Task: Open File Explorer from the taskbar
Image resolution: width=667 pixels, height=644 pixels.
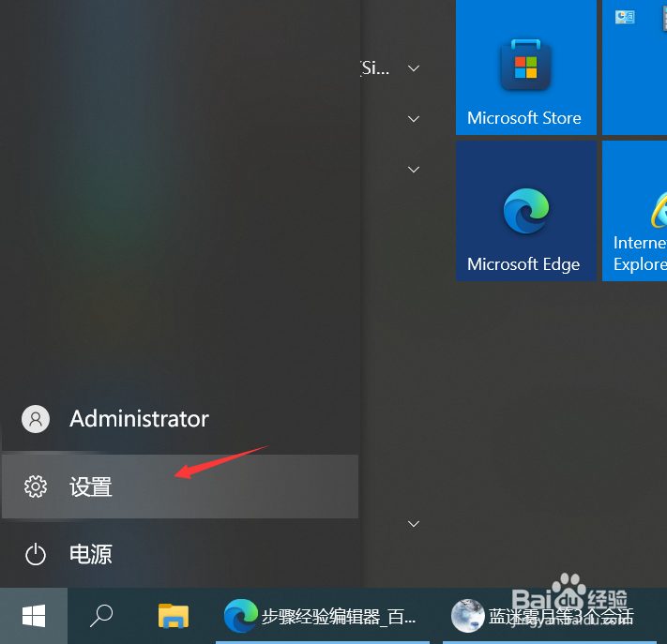Action: (174, 616)
